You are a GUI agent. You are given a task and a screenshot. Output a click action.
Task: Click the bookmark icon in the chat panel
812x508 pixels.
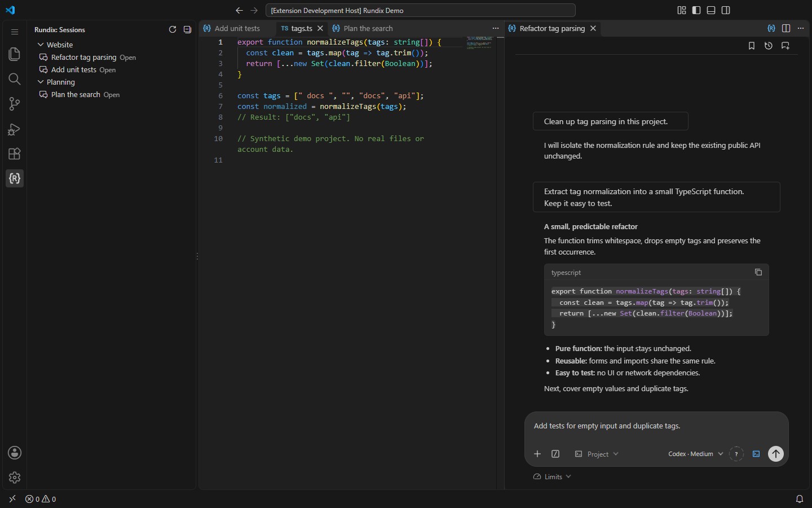click(x=752, y=46)
